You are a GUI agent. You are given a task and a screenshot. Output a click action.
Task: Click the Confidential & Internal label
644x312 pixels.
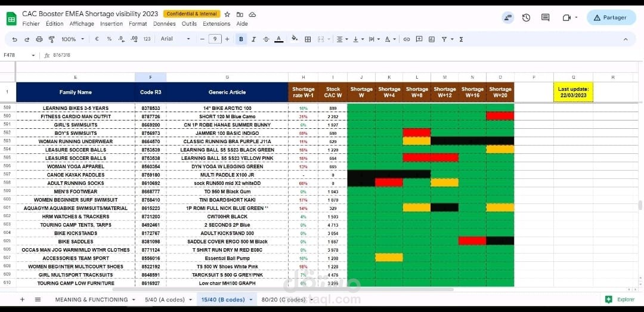[192, 14]
